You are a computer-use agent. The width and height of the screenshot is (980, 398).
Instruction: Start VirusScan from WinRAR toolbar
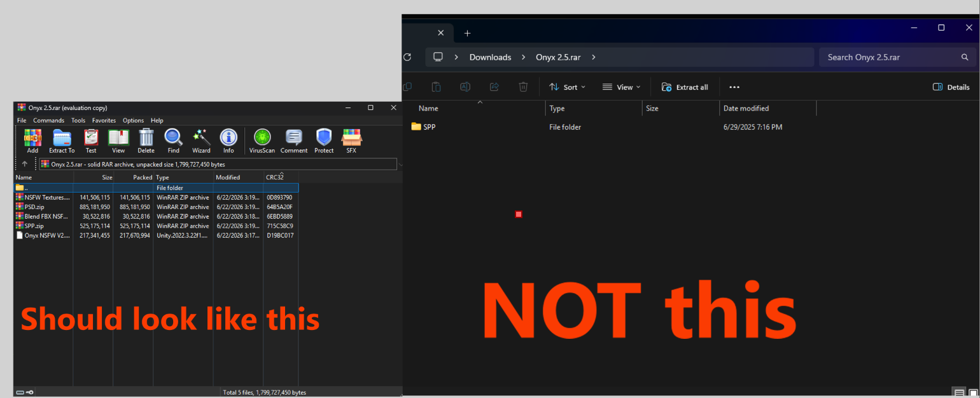(x=262, y=141)
